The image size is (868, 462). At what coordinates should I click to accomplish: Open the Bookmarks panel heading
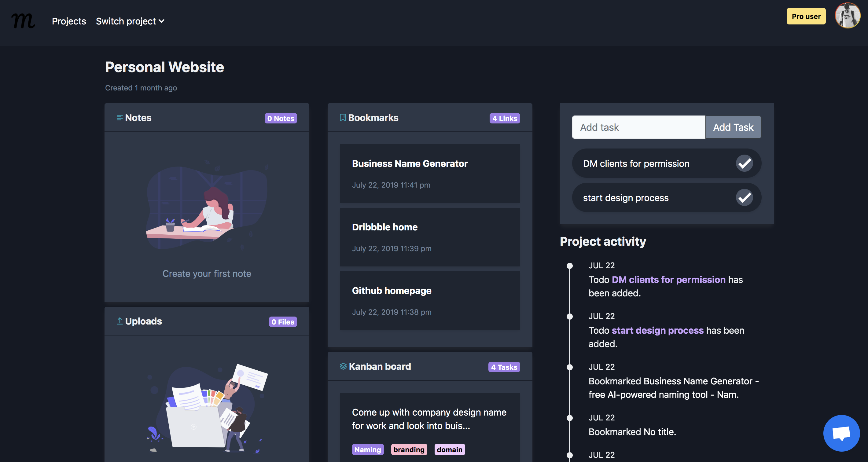(x=373, y=118)
